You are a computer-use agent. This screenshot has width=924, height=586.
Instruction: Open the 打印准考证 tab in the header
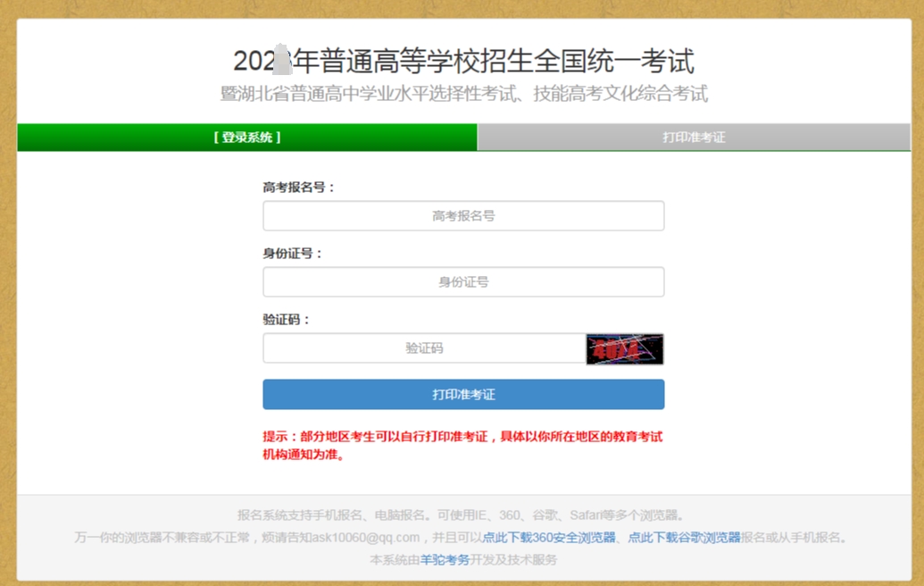(x=694, y=138)
